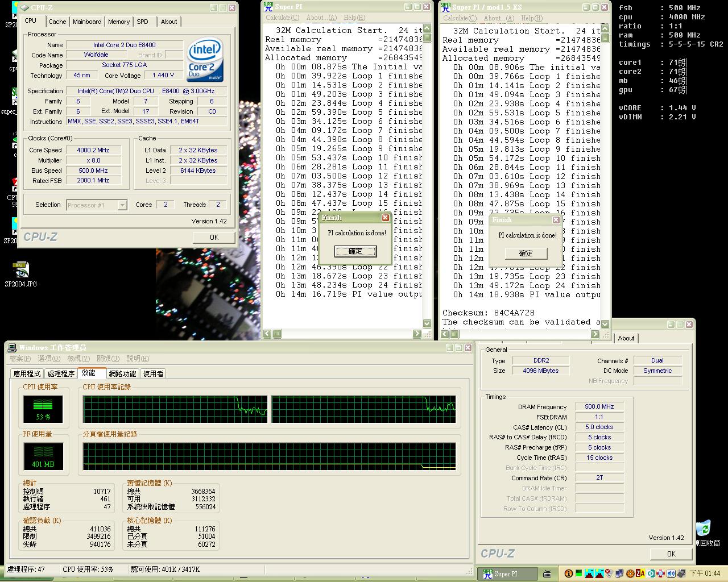Open the ZoneAlarm ZA tray icon
Image resolution: width=728 pixels, height=582 pixels.
coord(640,573)
